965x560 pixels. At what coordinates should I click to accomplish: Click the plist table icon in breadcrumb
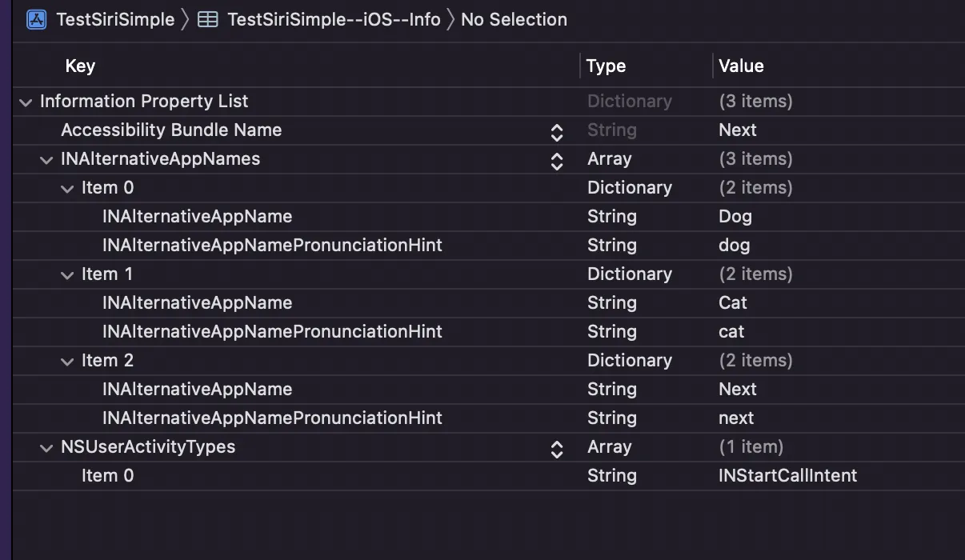point(207,19)
